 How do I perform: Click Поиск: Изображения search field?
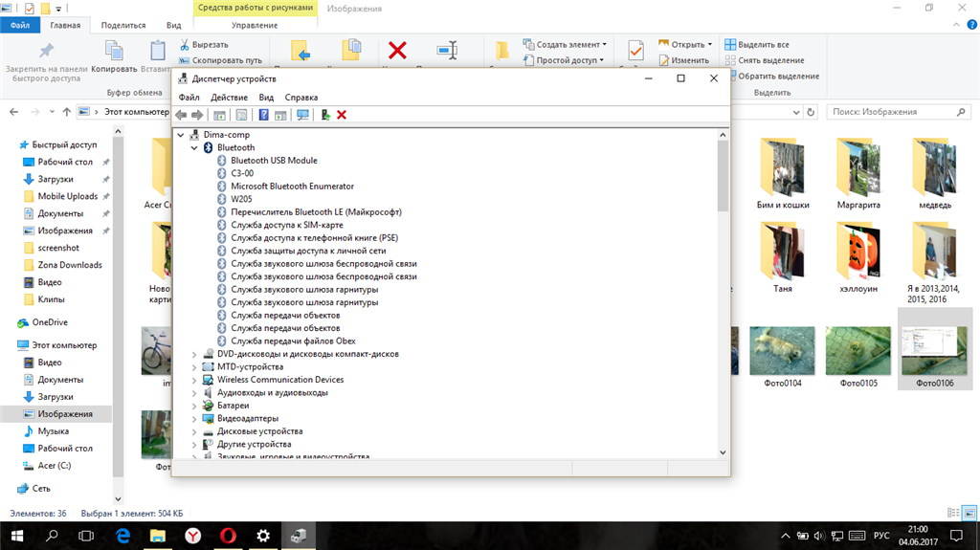coord(899,112)
